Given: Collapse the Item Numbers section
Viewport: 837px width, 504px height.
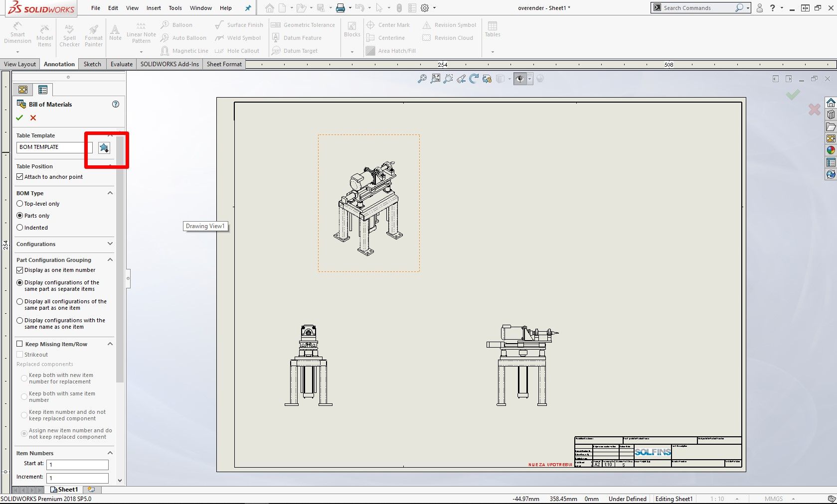Looking at the screenshot, I should (x=110, y=453).
